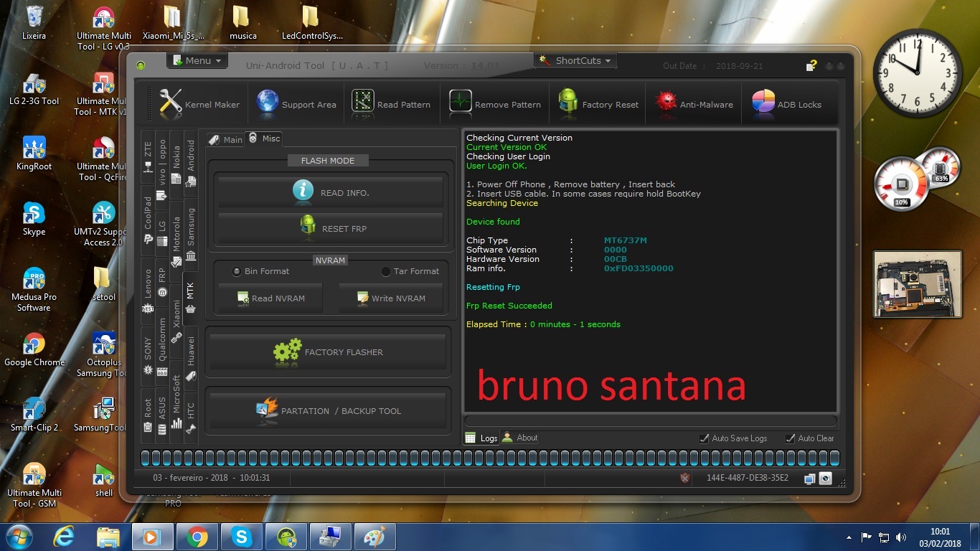Viewport: 980px width, 551px height.
Task: Switch to the Misc tab
Action: click(x=263, y=138)
